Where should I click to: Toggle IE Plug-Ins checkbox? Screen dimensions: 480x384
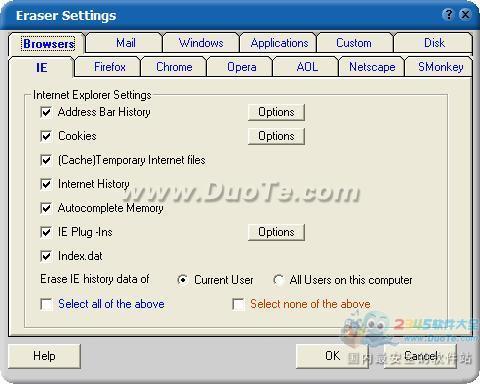click(46, 232)
